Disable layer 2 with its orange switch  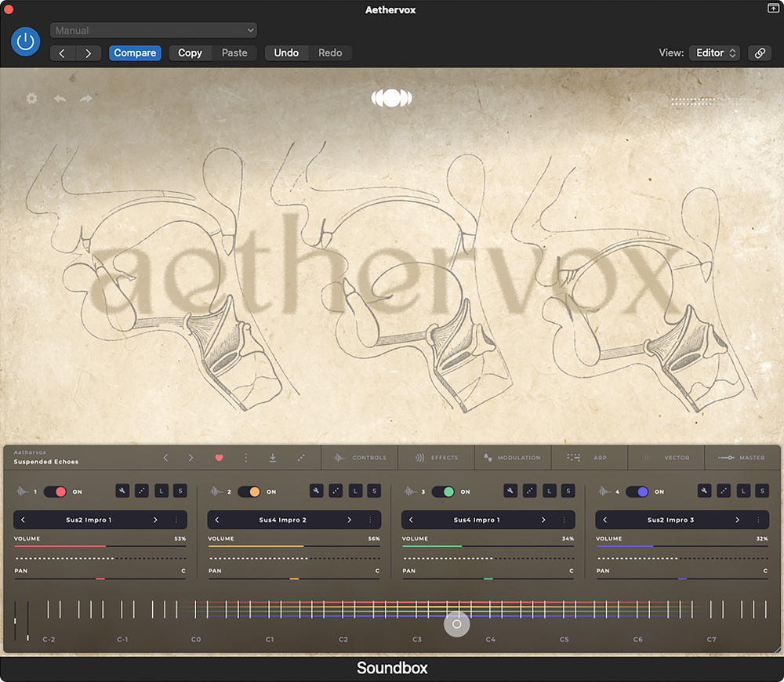click(x=249, y=492)
